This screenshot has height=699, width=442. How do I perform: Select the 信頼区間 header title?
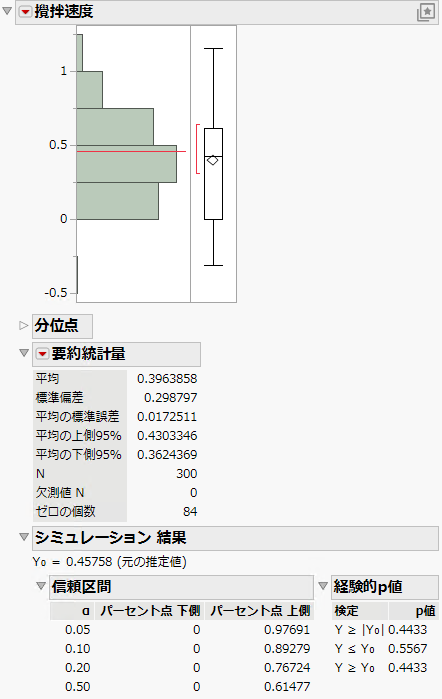tap(81, 587)
